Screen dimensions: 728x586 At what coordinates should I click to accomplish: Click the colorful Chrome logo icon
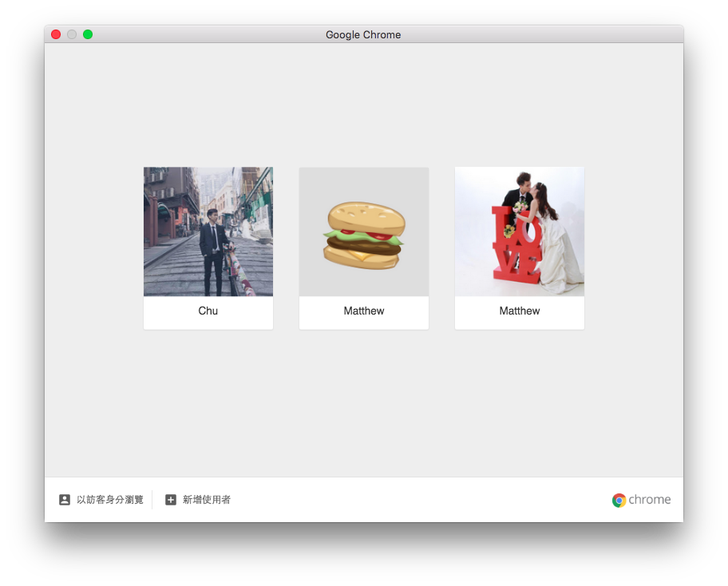click(x=619, y=500)
